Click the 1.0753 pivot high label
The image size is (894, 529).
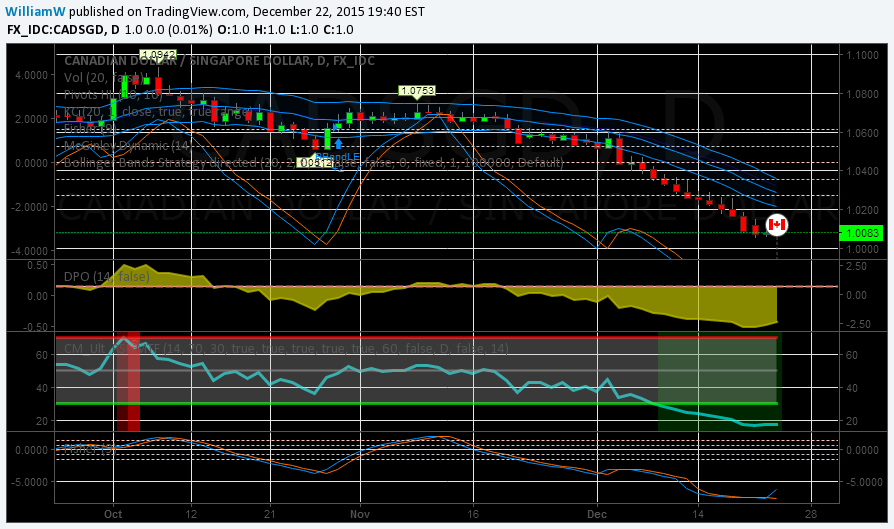click(x=417, y=90)
